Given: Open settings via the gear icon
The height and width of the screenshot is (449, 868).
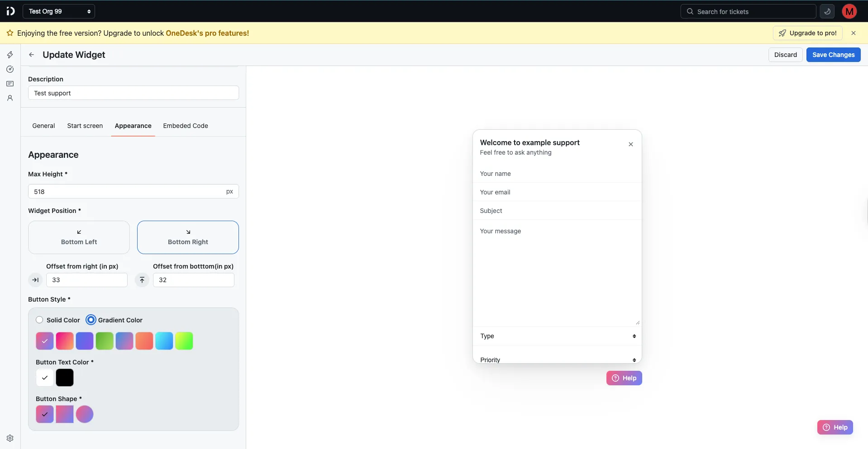Looking at the screenshot, I should pos(10,438).
